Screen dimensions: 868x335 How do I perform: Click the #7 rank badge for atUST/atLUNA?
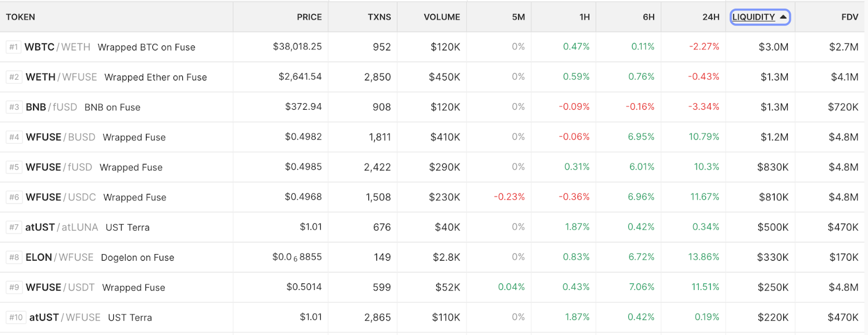click(14, 227)
